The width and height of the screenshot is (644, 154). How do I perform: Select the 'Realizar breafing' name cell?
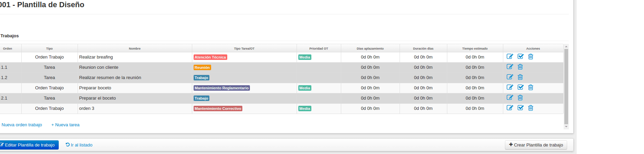[135, 57]
